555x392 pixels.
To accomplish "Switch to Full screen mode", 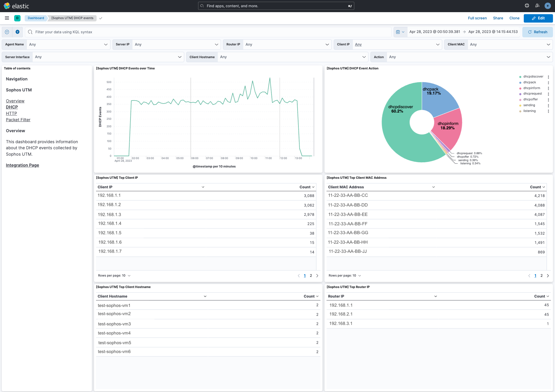I will pyautogui.click(x=477, y=18).
